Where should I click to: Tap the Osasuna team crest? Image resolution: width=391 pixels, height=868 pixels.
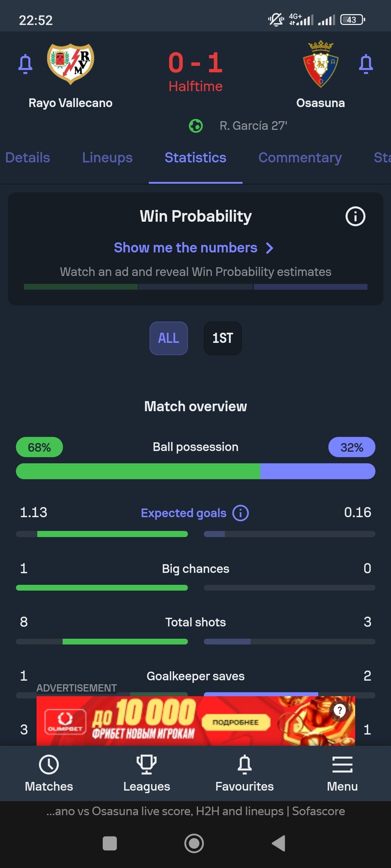(320, 64)
